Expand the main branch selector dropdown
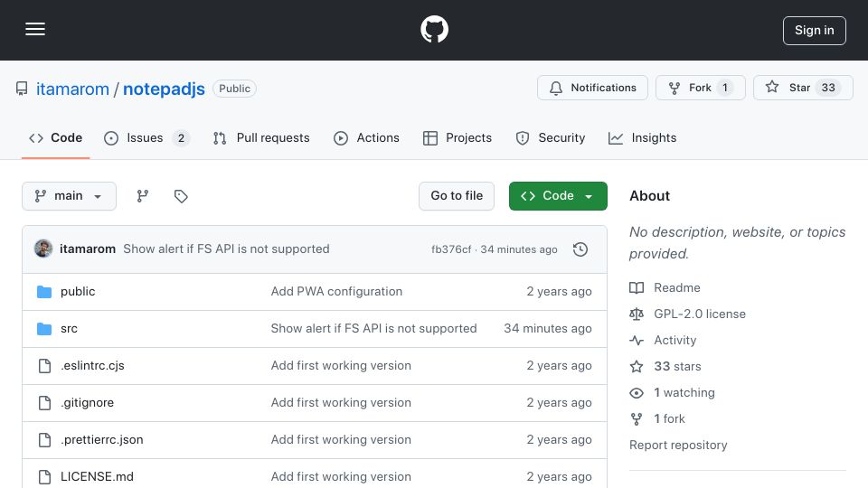The image size is (868, 488). click(x=70, y=196)
